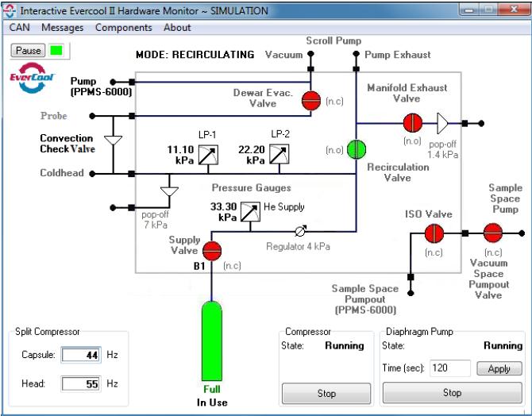Click the 11.10 kPa reading
The height and width of the screenshot is (416, 532).
[180, 155]
